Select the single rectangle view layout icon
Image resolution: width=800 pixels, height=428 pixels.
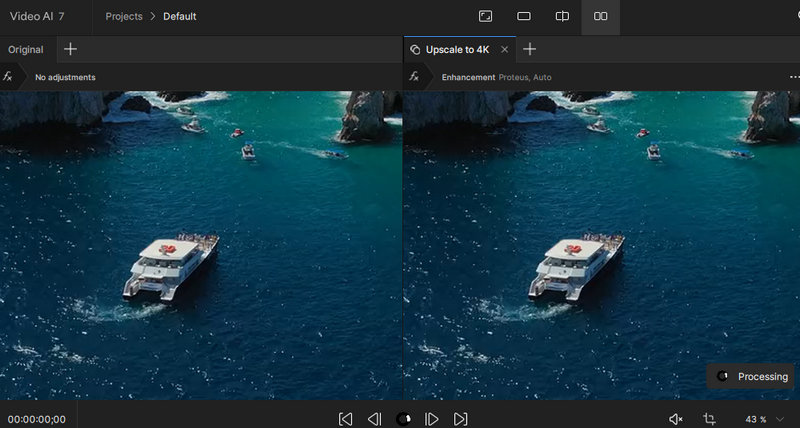(524, 16)
